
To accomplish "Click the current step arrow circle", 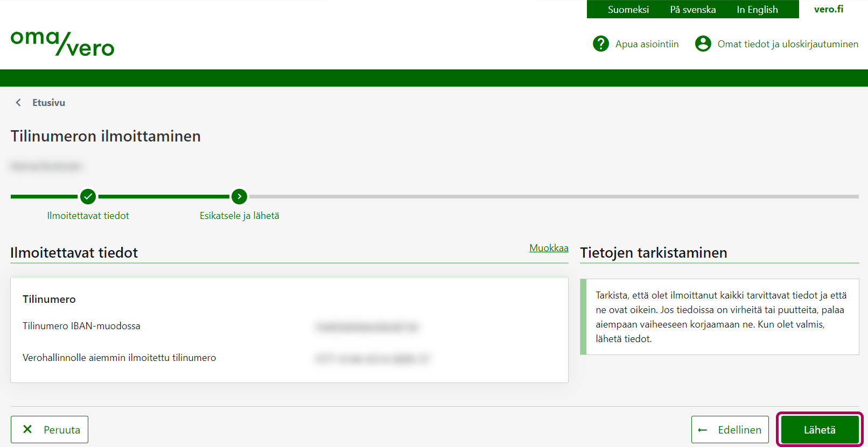I will [x=239, y=197].
